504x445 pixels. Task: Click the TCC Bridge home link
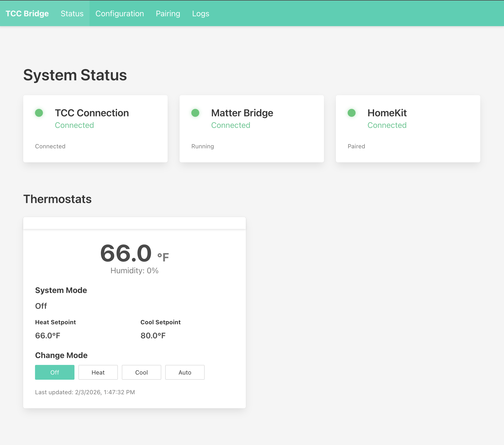pos(27,13)
